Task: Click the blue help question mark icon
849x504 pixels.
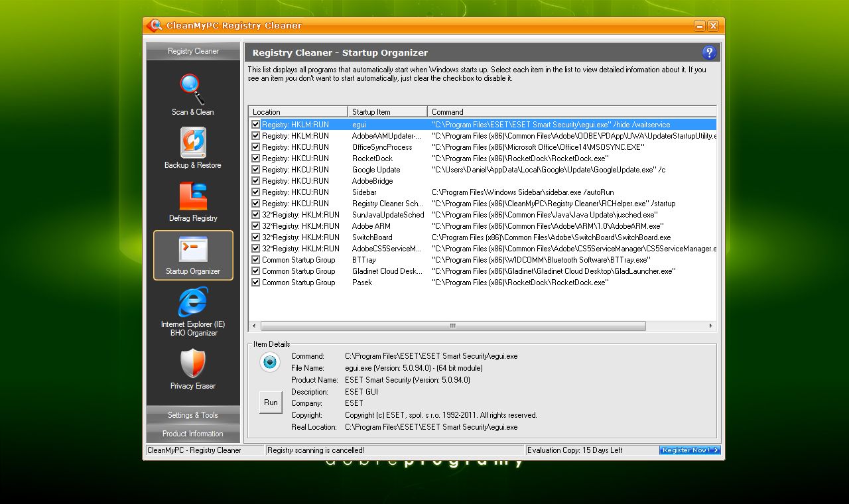Action: pos(708,52)
